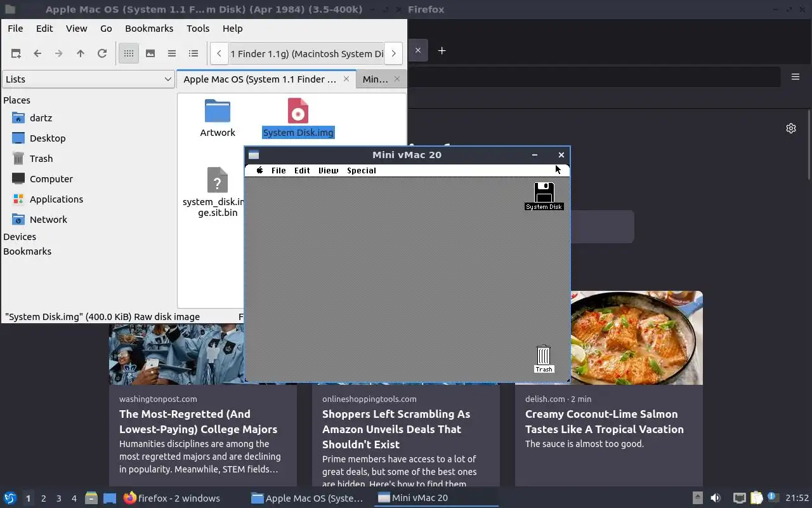Open new tab in Firefox
This screenshot has height=508, width=812.
tap(442, 50)
